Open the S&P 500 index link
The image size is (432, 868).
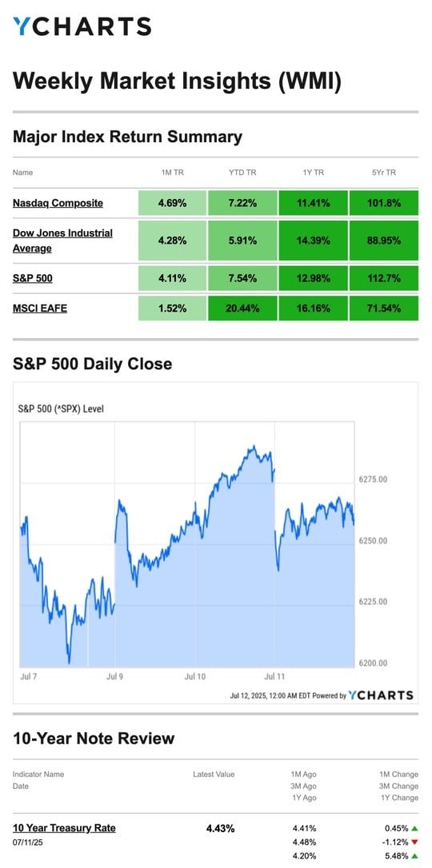(x=33, y=278)
